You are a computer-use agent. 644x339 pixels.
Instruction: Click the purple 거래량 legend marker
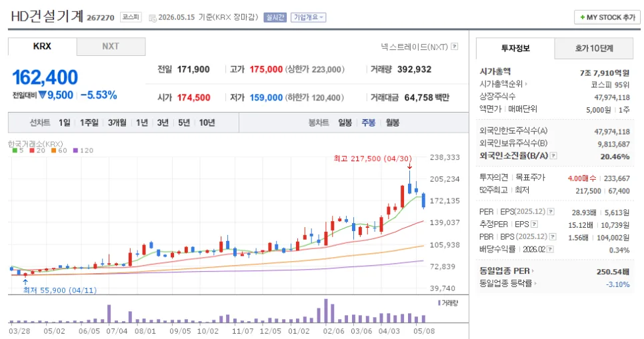click(439, 303)
